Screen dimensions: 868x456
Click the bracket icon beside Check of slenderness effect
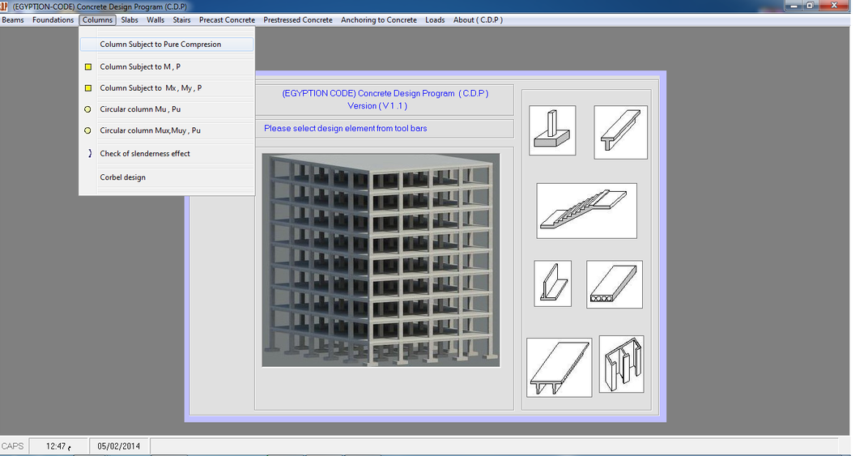click(90, 153)
